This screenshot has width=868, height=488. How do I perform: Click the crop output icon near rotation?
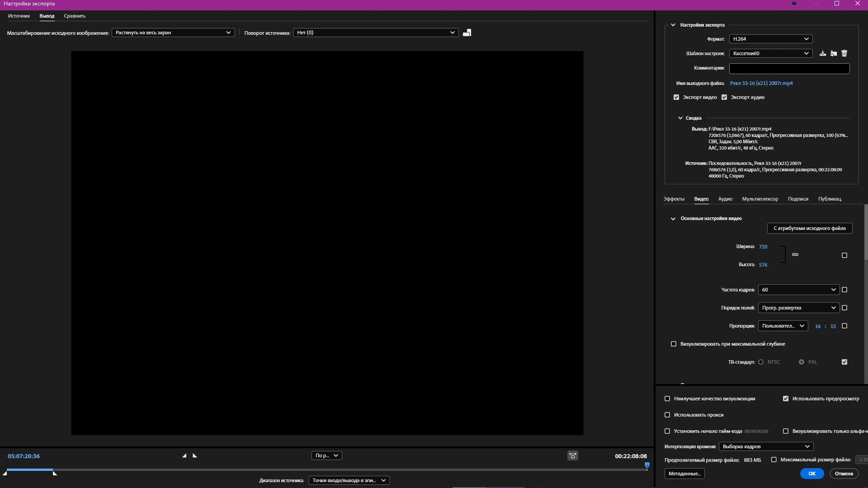(467, 33)
